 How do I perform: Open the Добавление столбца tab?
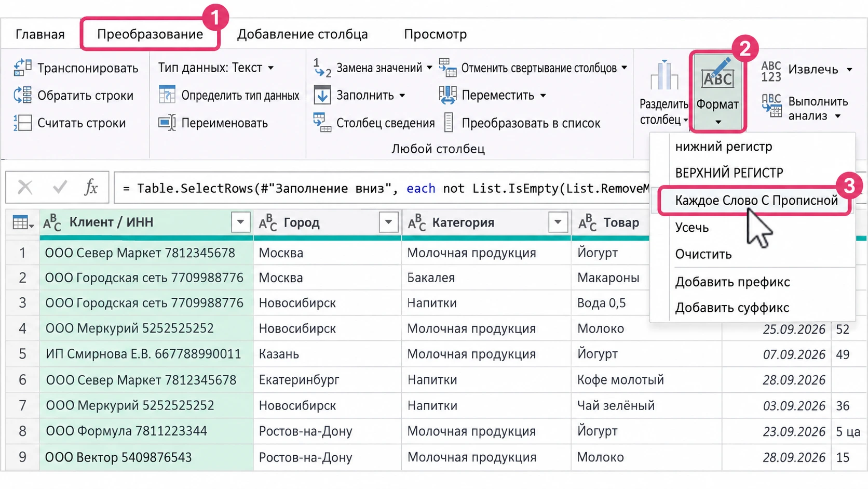coord(303,34)
